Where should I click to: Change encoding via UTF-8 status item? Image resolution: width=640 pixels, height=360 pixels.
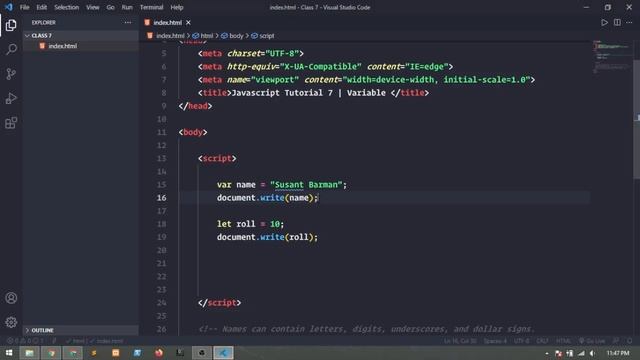coord(522,341)
